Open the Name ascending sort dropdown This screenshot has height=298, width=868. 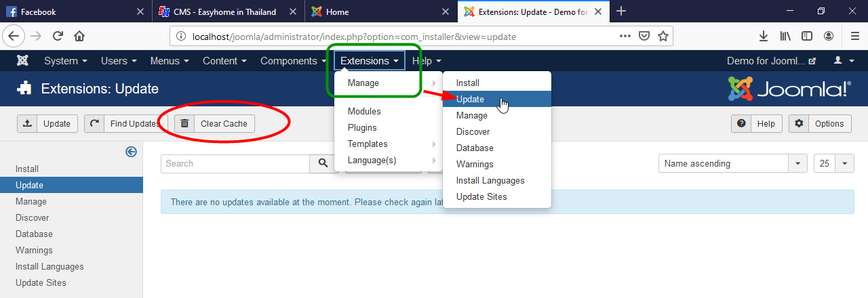[x=733, y=163]
